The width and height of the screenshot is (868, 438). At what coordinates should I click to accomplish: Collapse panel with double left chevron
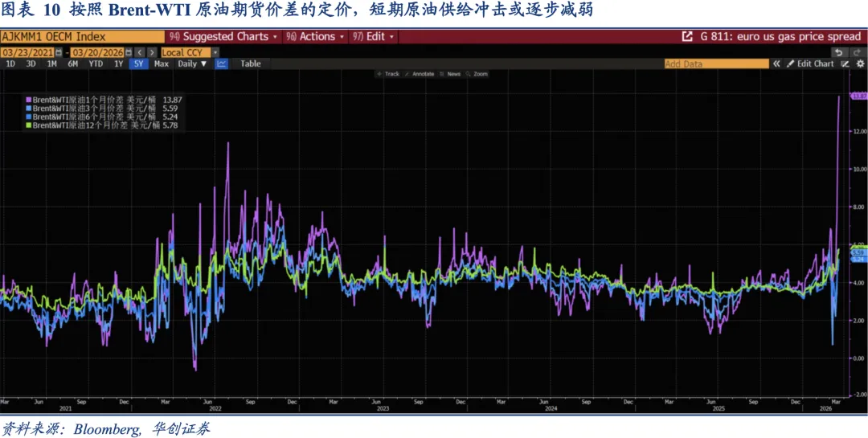click(x=776, y=63)
